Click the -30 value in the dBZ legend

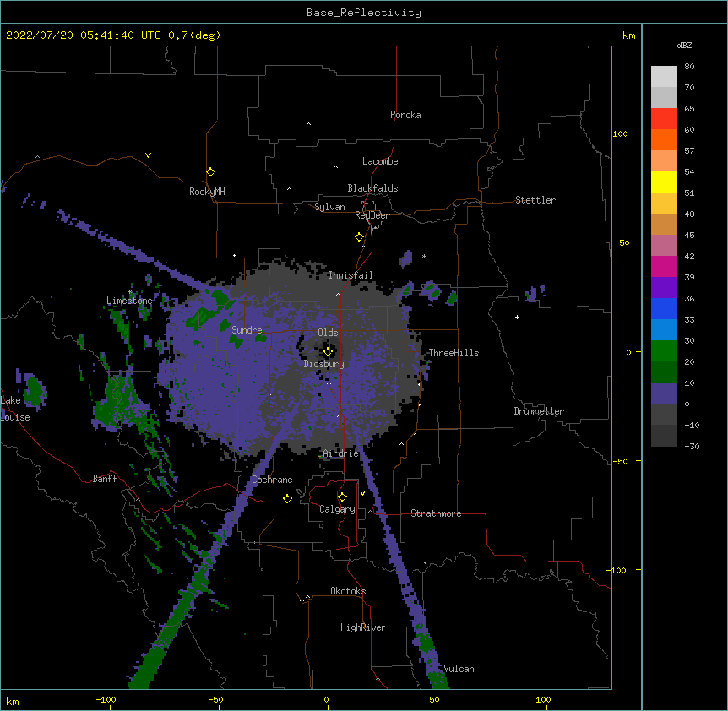(692, 447)
